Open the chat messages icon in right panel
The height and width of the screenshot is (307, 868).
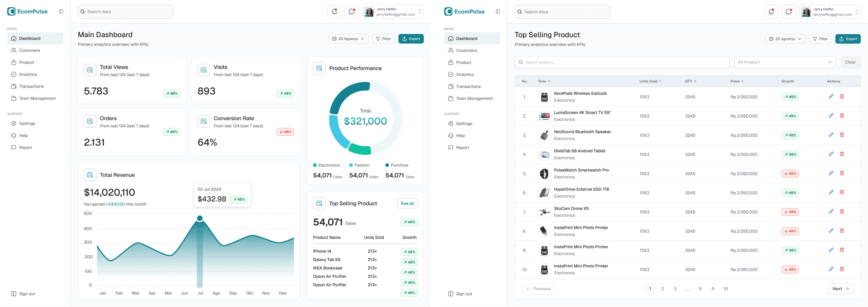[x=788, y=12]
